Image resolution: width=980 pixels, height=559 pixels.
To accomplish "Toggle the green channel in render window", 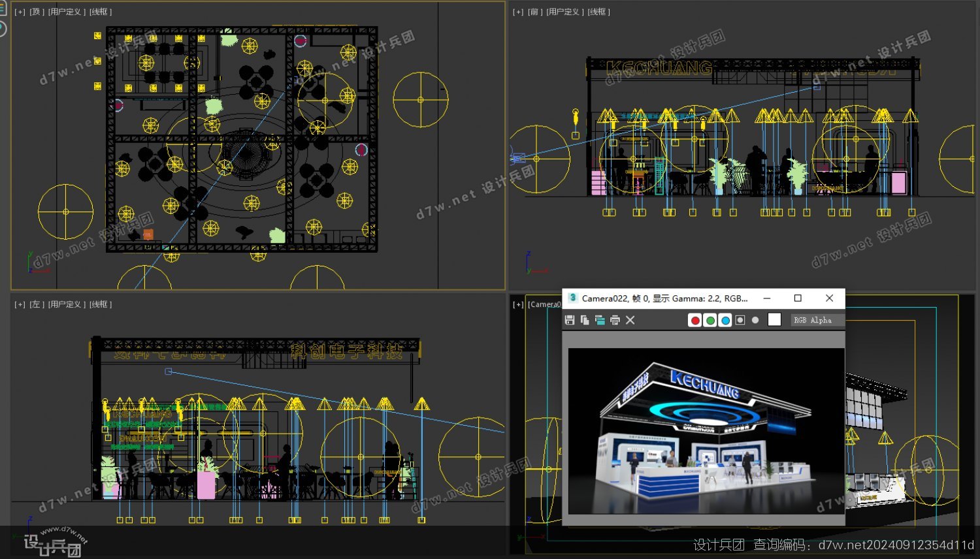I will [710, 320].
